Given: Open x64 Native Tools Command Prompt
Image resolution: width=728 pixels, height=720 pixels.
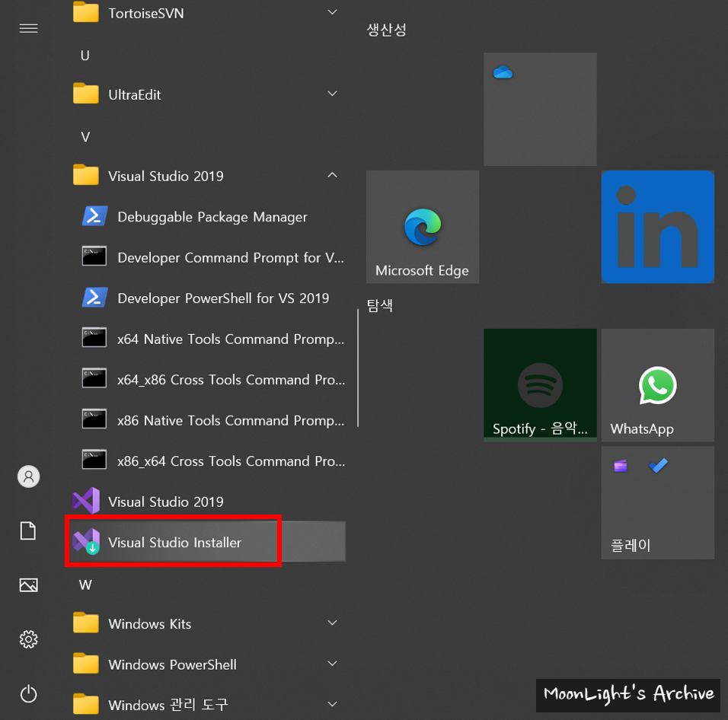Looking at the screenshot, I should click(x=207, y=339).
